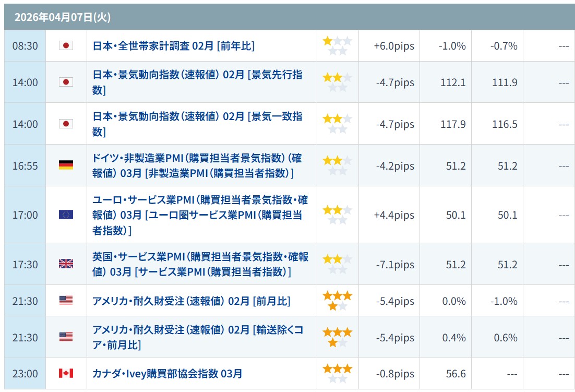Open the 景気動向指数 [景気先行指数] link
This screenshot has width=575, height=392.
click(x=197, y=82)
